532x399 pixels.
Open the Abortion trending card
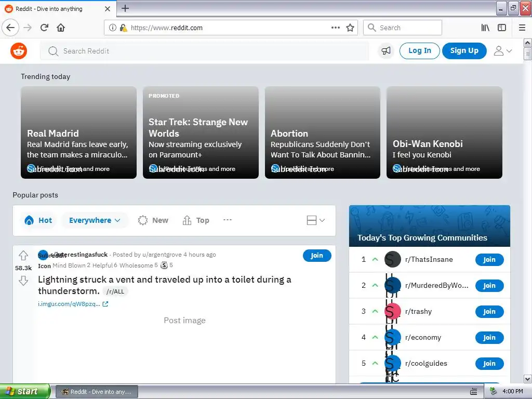point(322,132)
